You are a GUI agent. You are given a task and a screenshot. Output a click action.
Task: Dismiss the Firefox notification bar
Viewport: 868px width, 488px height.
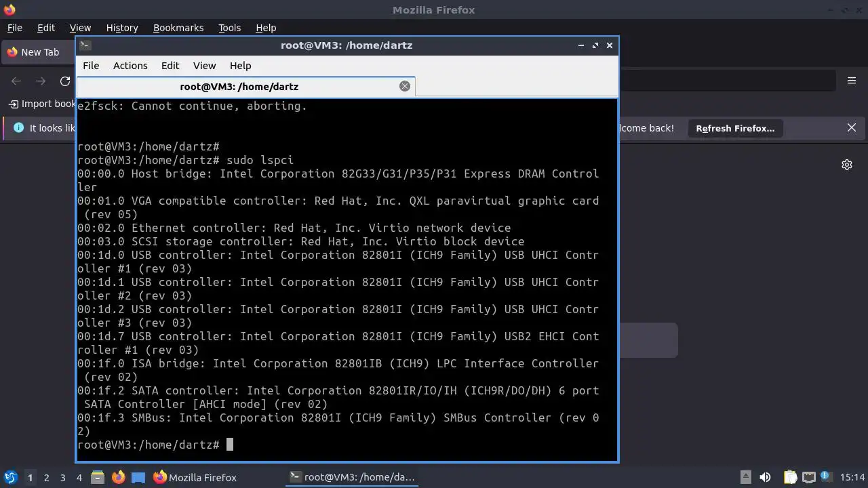click(852, 127)
